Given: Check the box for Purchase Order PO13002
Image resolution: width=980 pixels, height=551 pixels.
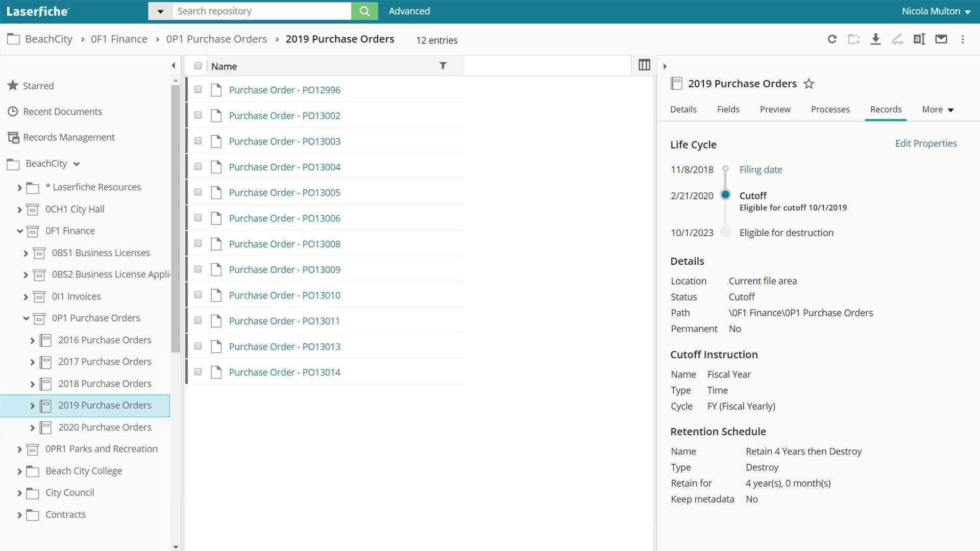Looking at the screenshot, I should 198,115.
